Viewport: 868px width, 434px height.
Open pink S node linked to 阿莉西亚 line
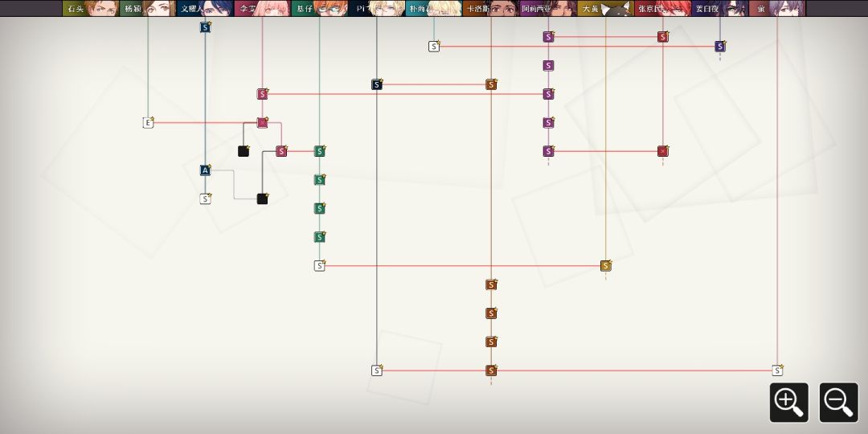(262, 94)
